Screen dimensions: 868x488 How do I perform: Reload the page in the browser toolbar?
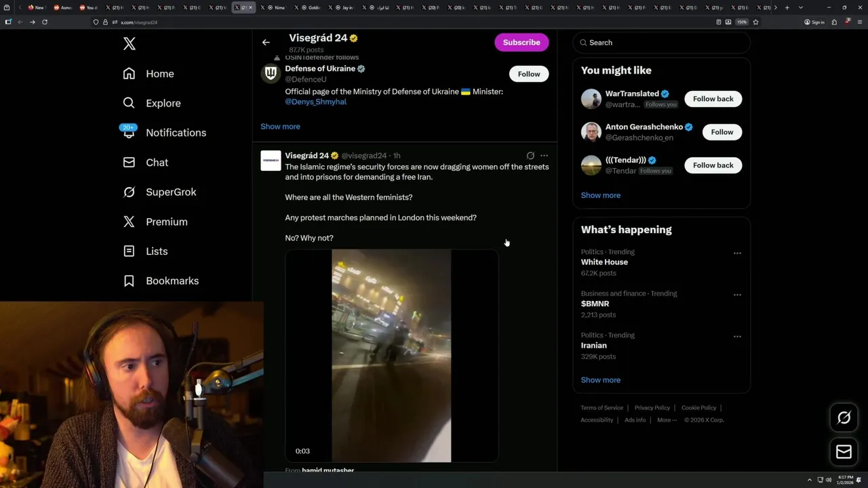click(x=45, y=22)
